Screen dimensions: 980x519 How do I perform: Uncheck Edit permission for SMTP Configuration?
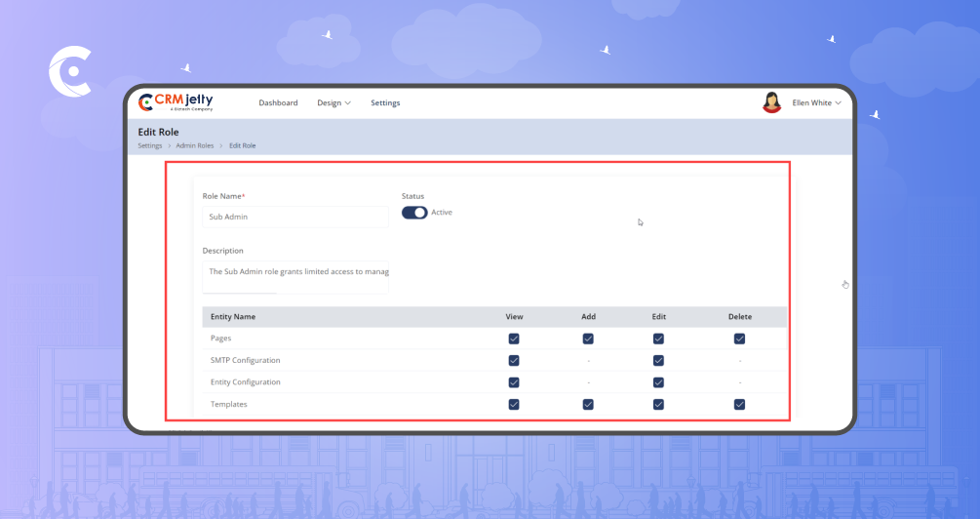point(658,361)
